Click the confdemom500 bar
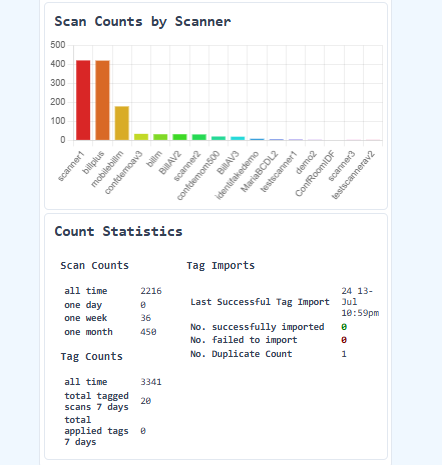Viewport: 442px width, 465px height. tap(218, 138)
